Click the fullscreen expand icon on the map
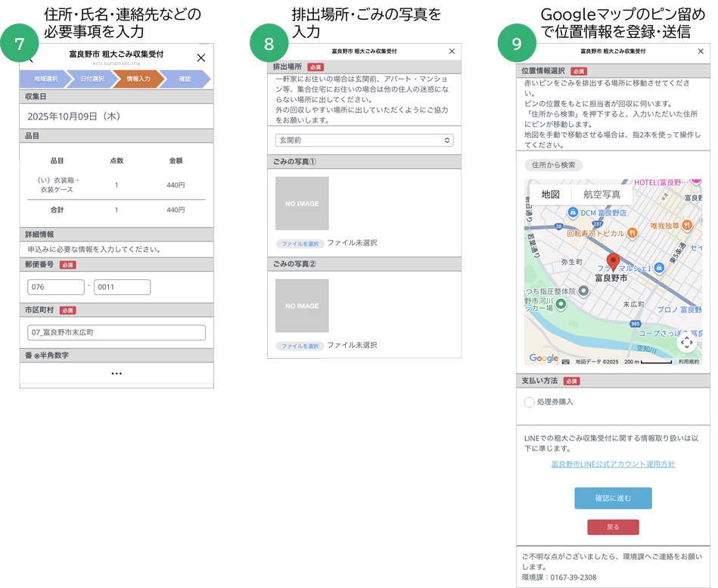The width and height of the screenshot is (718, 588). [686, 341]
